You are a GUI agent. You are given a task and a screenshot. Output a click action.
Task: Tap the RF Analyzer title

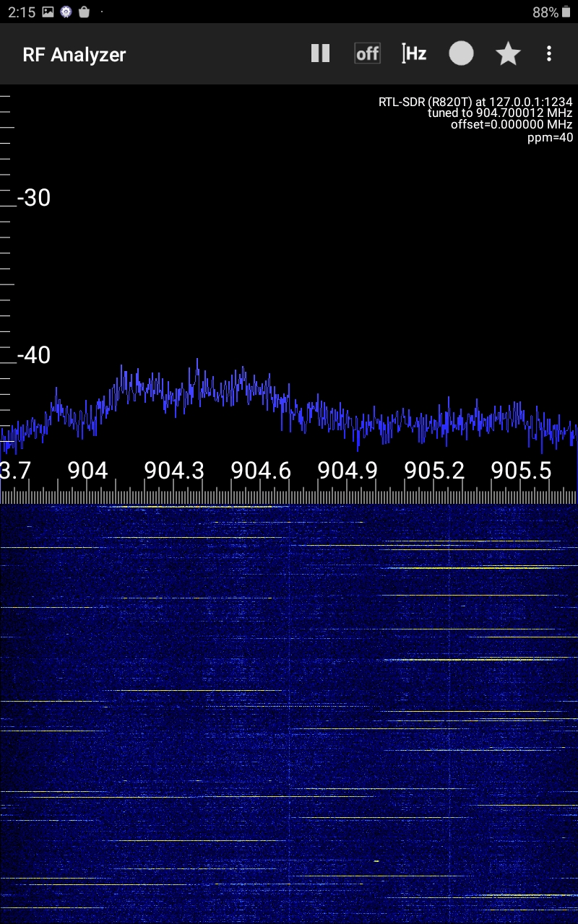[74, 55]
